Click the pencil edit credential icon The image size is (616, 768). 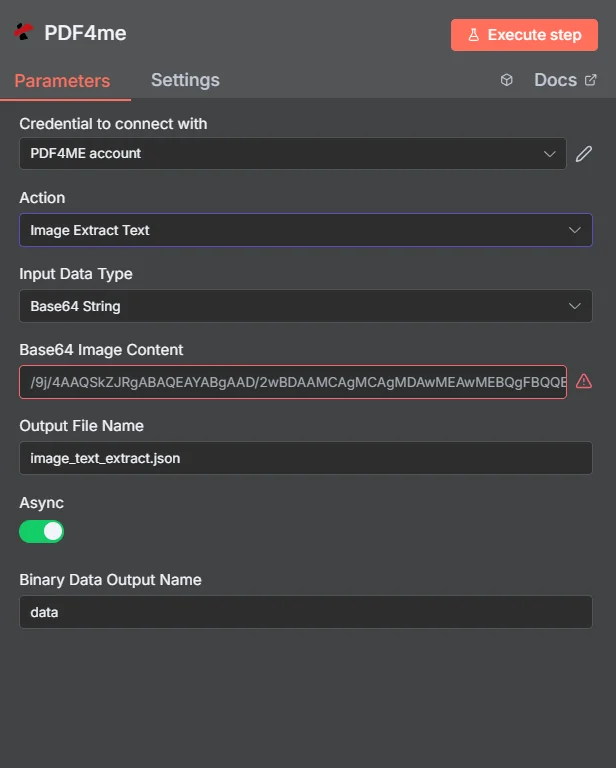click(x=584, y=154)
